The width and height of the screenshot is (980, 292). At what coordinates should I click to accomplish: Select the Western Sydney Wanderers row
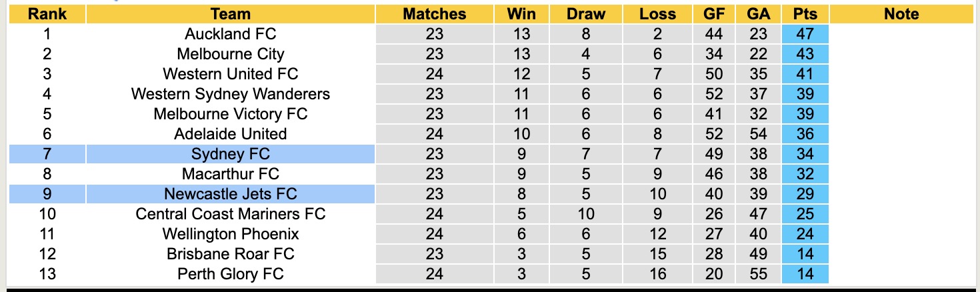tap(230, 94)
